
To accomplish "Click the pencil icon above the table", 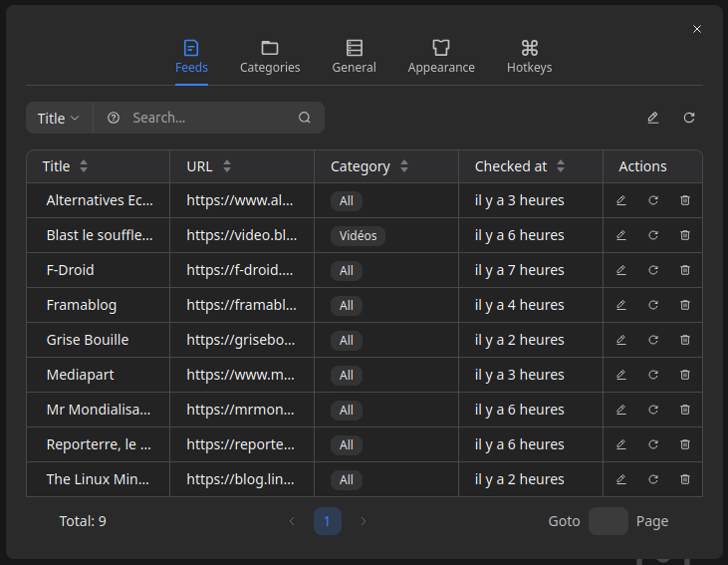I will pyautogui.click(x=653, y=118).
